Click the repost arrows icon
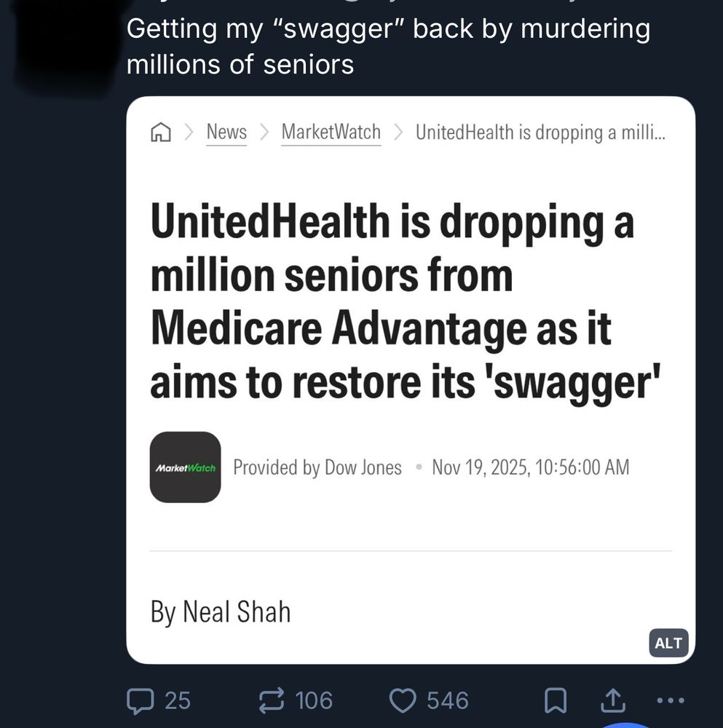 [x=271, y=700]
